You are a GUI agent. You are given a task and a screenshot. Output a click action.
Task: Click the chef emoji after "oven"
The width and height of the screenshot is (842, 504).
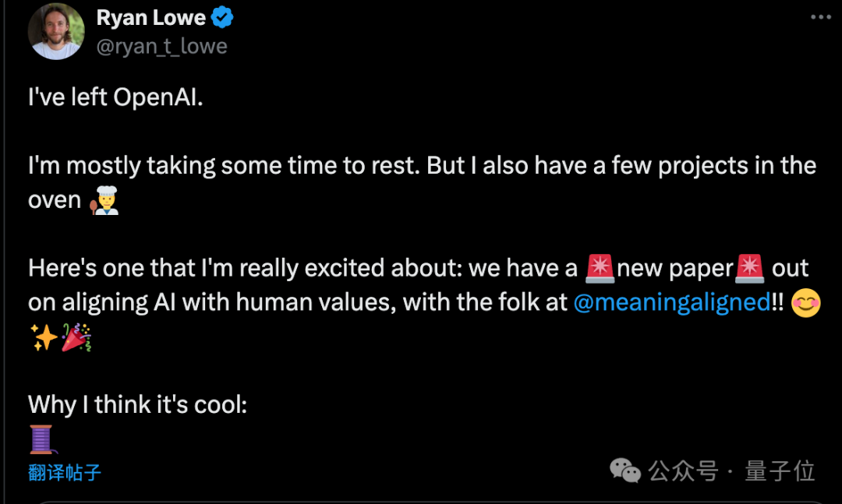click(104, 199)
